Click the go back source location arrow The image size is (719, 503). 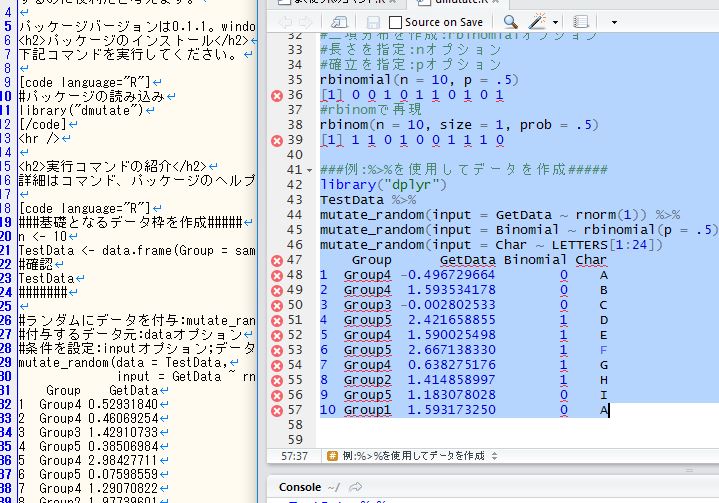point(286,22)
